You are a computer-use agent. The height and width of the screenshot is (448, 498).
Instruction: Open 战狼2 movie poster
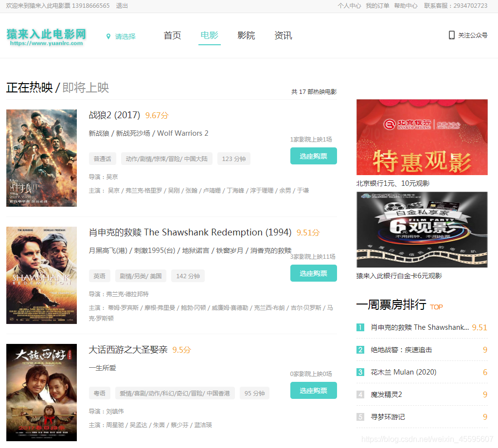[x=42, y=158]
